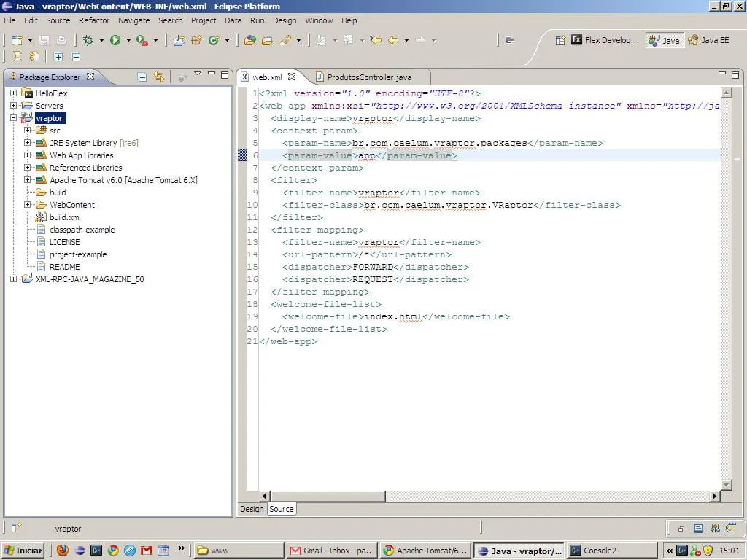Open the Run button dropdown arrow

[128, 41]
